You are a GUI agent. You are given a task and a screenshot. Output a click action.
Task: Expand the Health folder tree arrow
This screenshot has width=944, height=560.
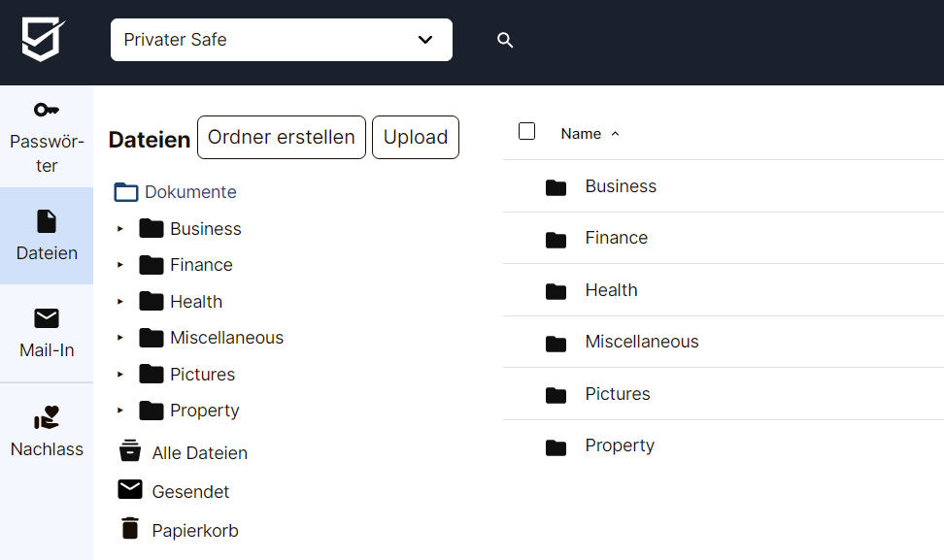point(119,302)
